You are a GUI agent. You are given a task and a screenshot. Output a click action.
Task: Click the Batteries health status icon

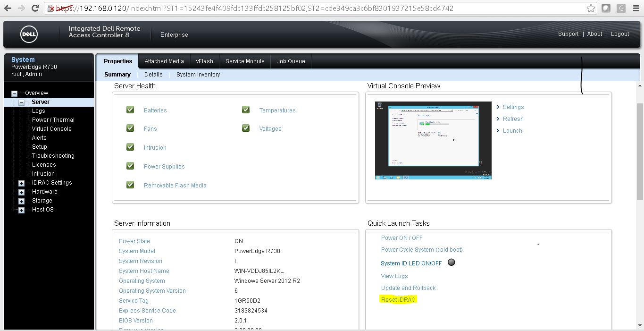[x=130, y=110]
